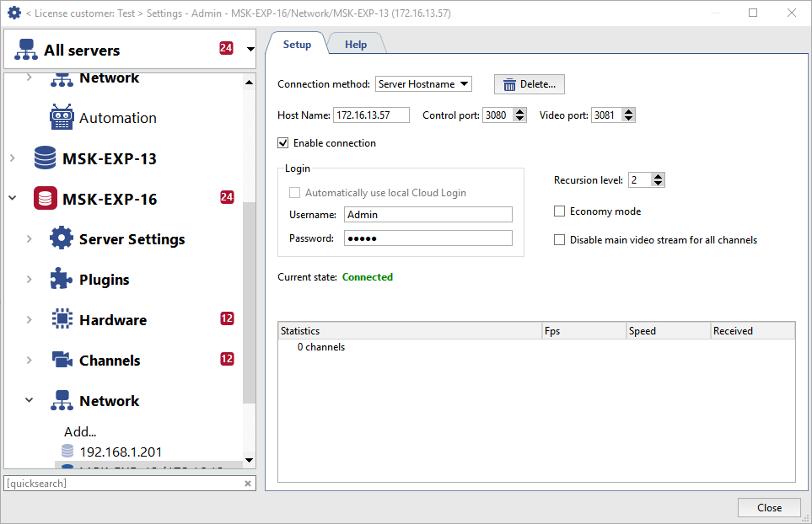Screen dimensions: 812x524
Task: Click the Automation robot icon
Action: tap(62, 118)
